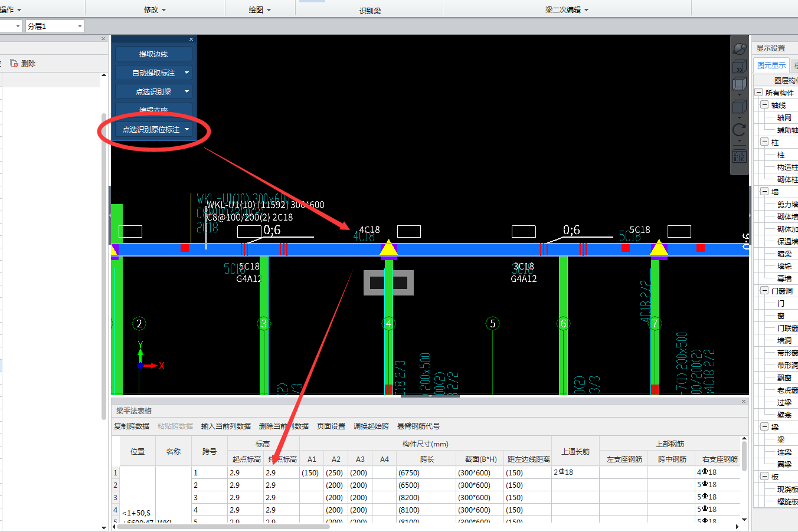Switch to 3D view cube icon

(x=739, y=67)
